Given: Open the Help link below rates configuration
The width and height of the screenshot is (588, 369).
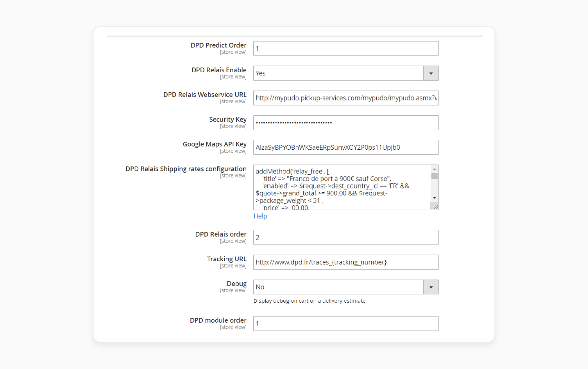Looking at the screenshot, I should [x=260, y=216].
